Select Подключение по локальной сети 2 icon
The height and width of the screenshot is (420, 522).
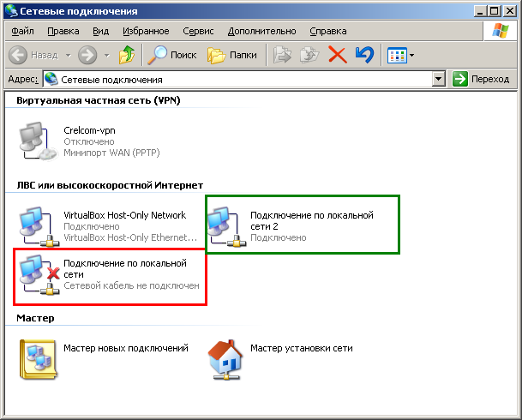[226, 226]
